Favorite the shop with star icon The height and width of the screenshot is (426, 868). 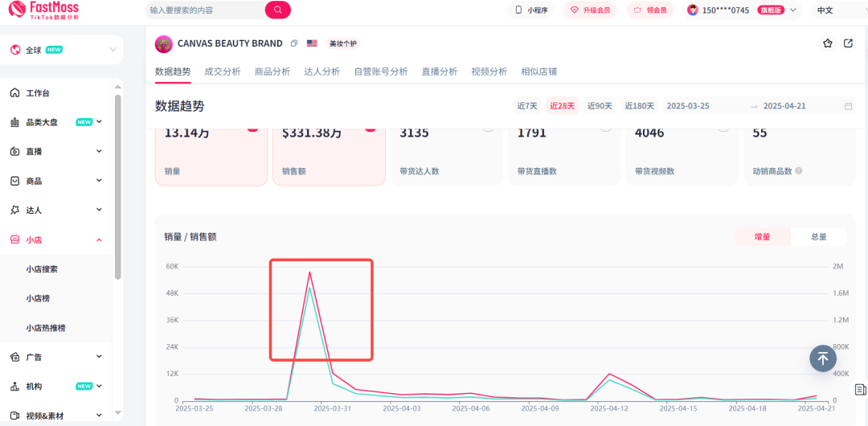click(x=828, y=43)
